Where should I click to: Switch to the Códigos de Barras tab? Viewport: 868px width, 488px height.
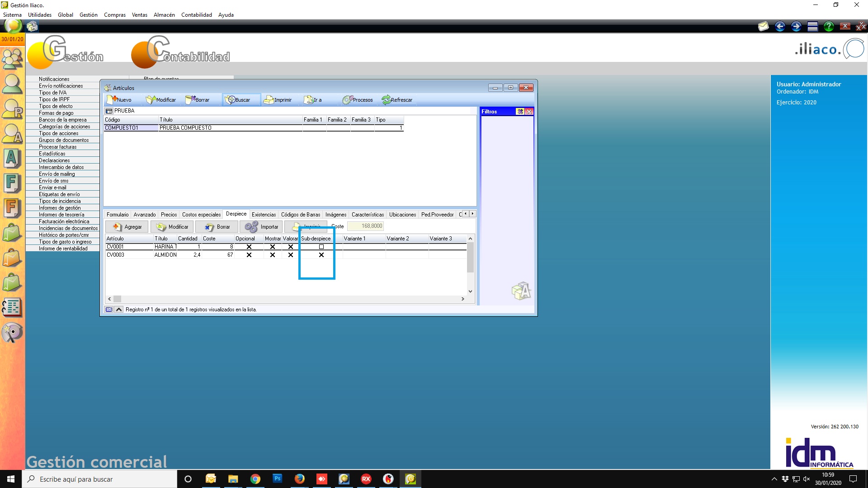(301, 215)
